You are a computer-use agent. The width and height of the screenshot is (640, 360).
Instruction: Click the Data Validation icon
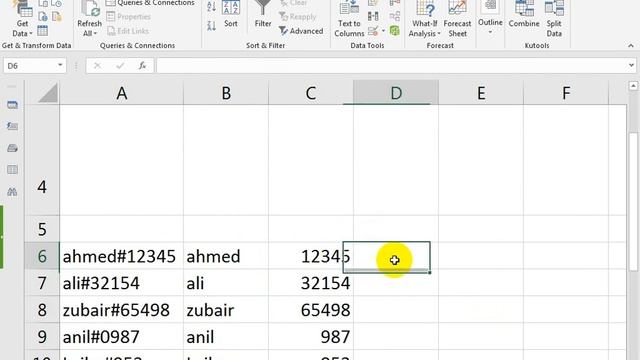click(x=373, y=31)
